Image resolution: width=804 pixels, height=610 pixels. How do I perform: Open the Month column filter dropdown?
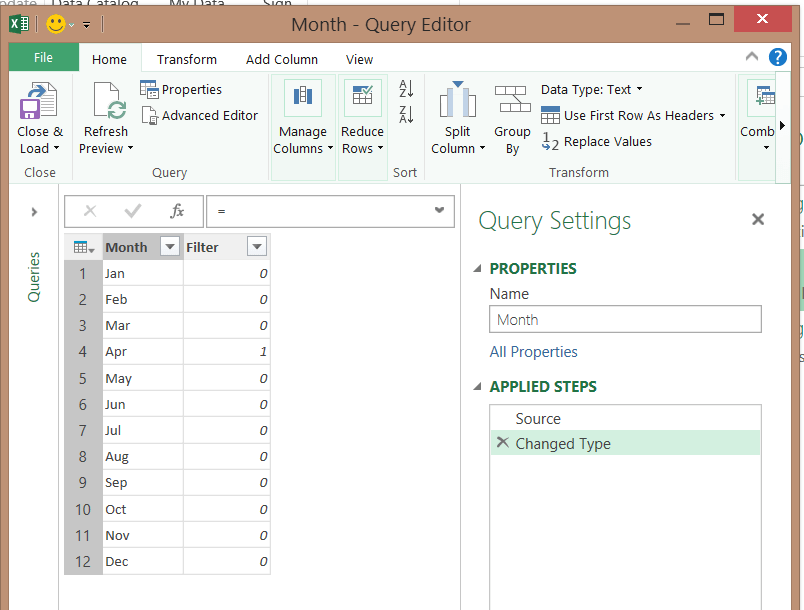tap(170, 247)
